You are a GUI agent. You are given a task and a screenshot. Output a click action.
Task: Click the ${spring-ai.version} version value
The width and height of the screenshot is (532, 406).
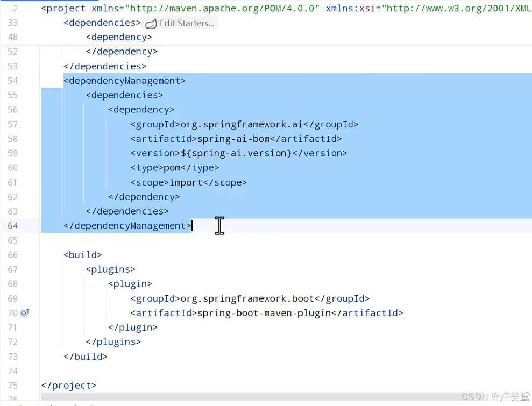pyautogui.click(x=236, y=154)
